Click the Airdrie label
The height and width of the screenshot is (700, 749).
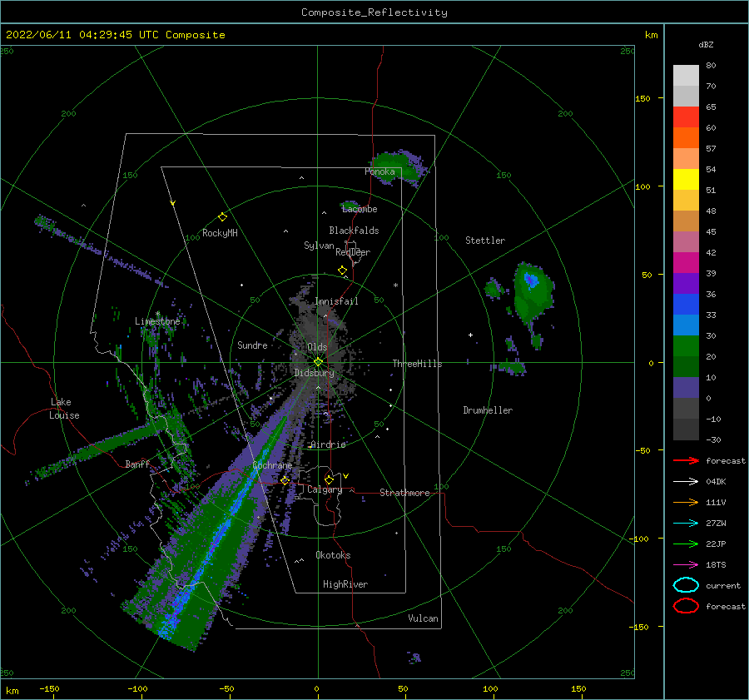pos(328,444)
